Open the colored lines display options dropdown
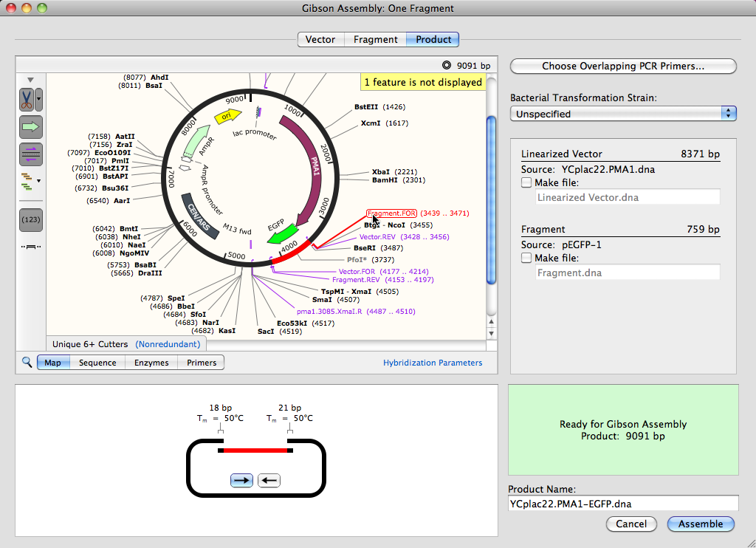This screenshot has width=756, height=548. 30,179
